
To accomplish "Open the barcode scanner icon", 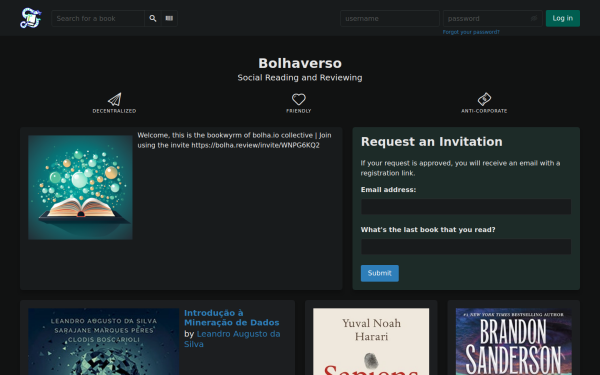I will pos(169,18).
